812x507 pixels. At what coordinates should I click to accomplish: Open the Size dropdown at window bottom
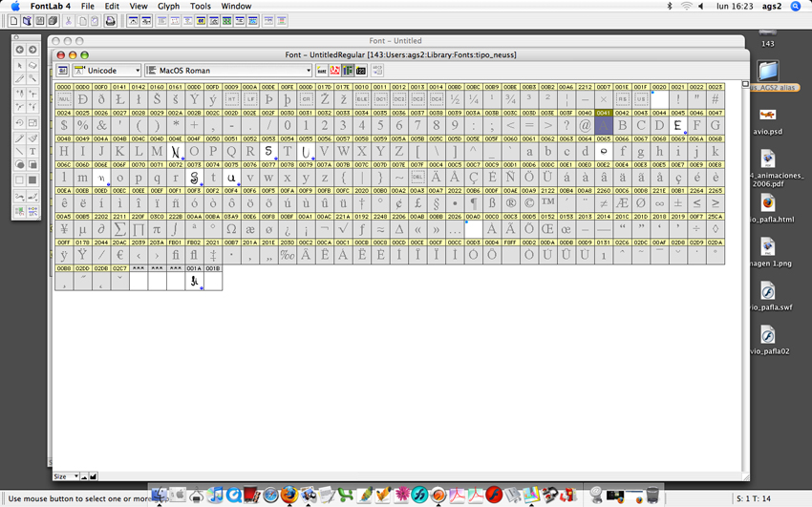pos(66,476)
